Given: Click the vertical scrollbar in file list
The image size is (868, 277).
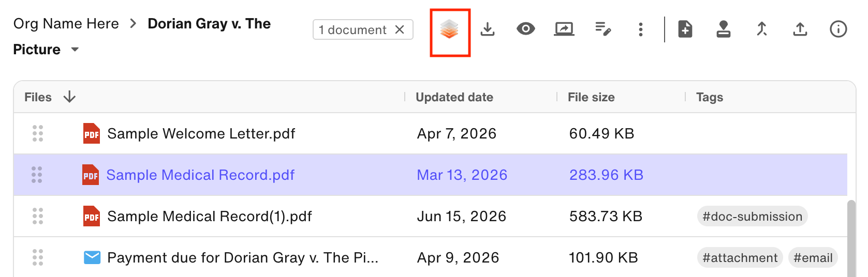Looking at the screenshot, I should (x=851, y=239).
